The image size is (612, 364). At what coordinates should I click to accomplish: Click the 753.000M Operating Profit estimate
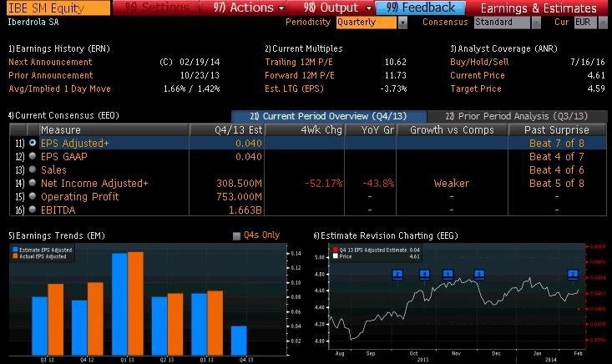click(240, 196)
